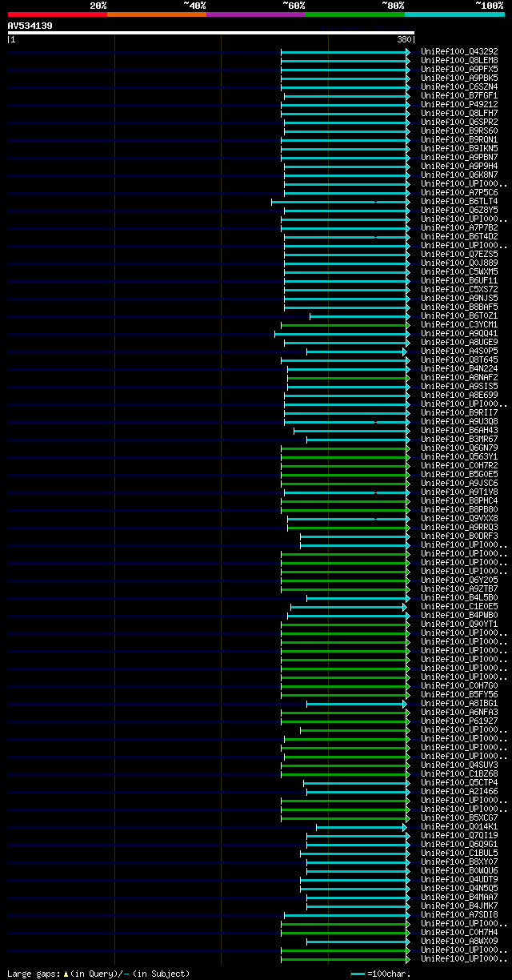Open the UniRef100_B6TLT4 hit

click(459, 201)
